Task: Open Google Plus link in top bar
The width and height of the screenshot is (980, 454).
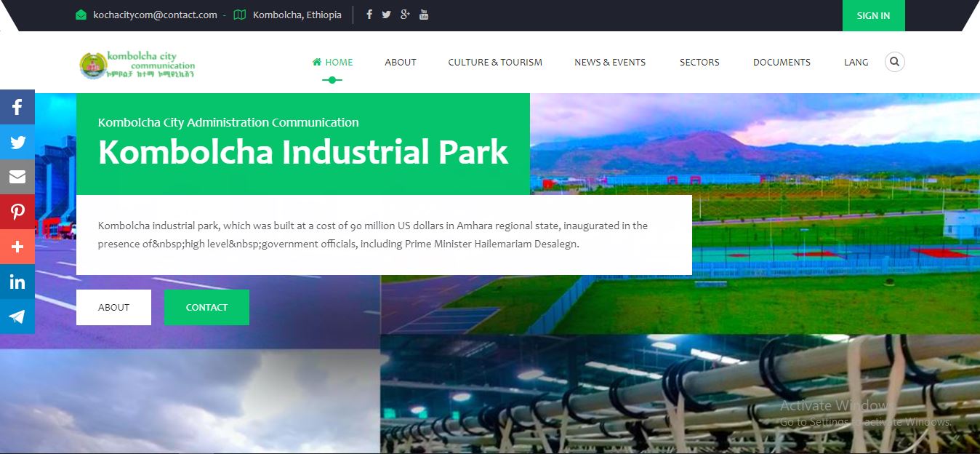Action: pyautogui.click(x=405, y=15)
